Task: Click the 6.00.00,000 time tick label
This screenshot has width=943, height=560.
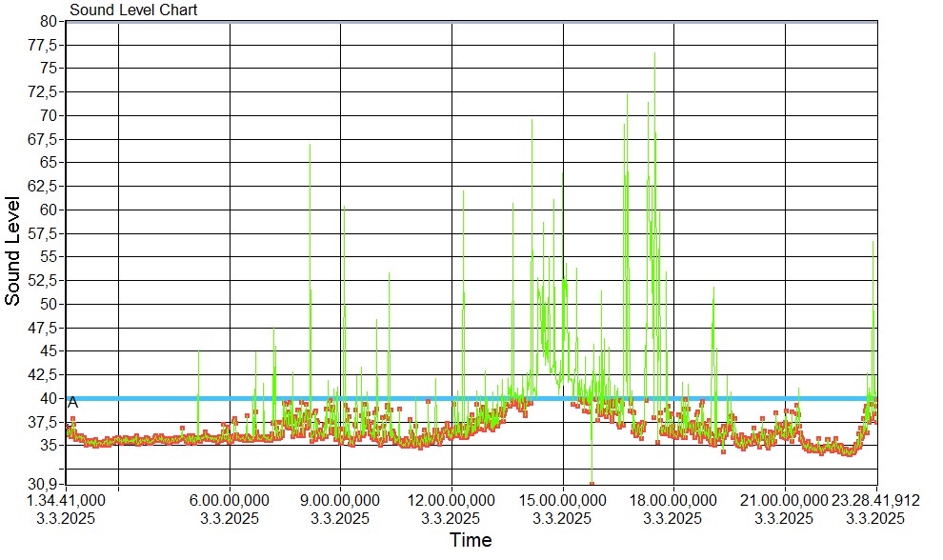Action: tap(230, 501)
